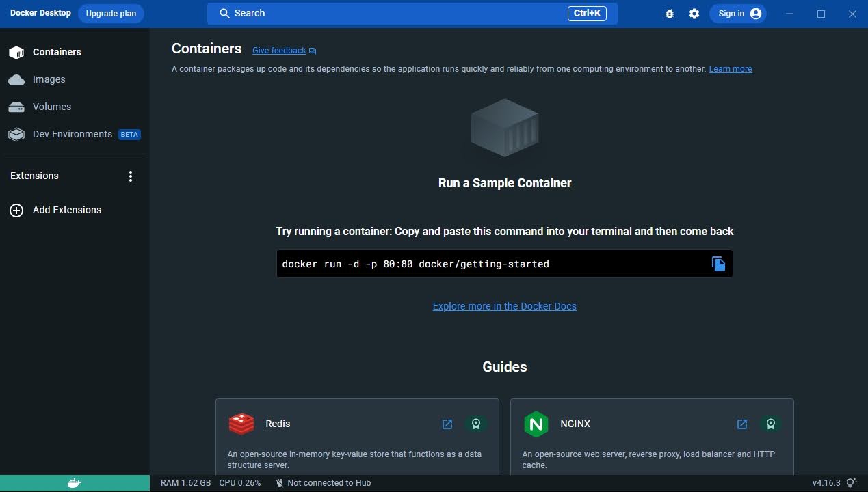
Task: Click the Containers box icon in sidebar
Action: click(x=16, y=52)
